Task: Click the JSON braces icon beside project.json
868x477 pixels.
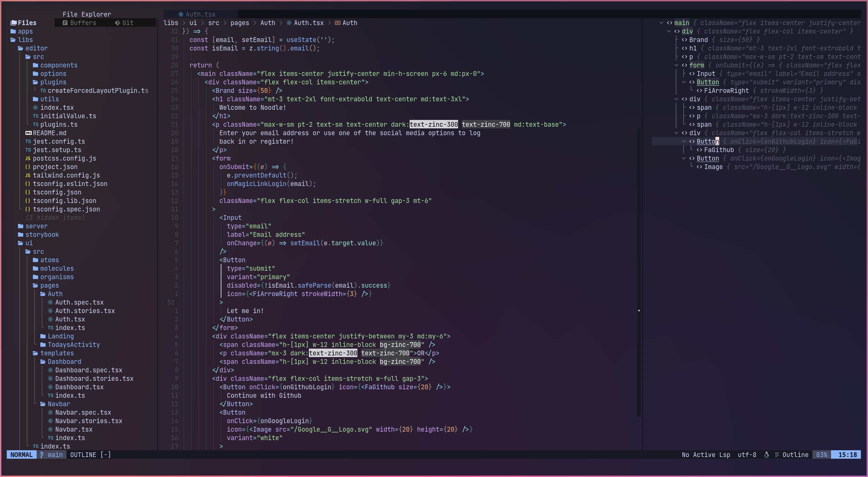Action: pos(28,167)
